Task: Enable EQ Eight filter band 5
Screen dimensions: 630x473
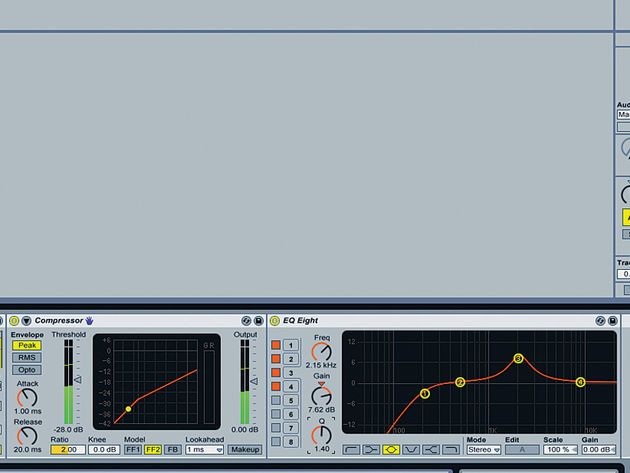Action: point(276,400)
